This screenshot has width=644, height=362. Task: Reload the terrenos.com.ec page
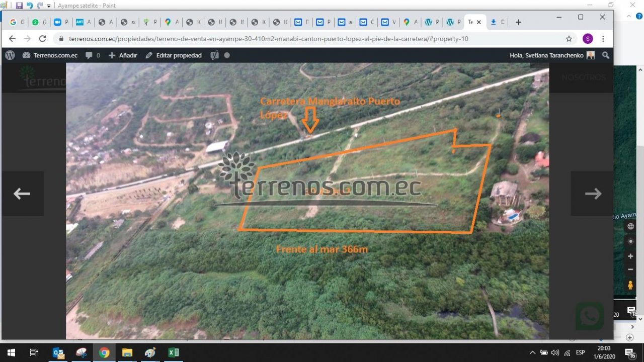43,39
